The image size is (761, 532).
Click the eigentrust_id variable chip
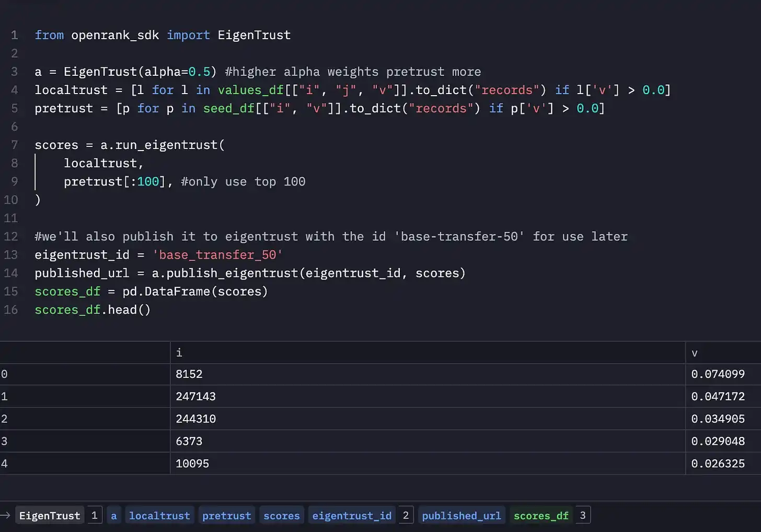tap(352, 515)
